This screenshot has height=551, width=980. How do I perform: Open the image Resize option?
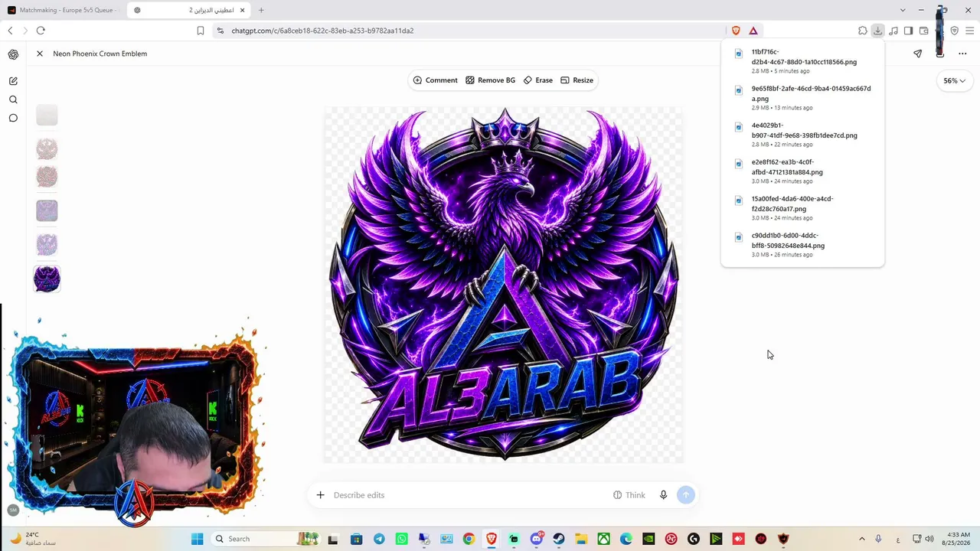tap(577, 80)
